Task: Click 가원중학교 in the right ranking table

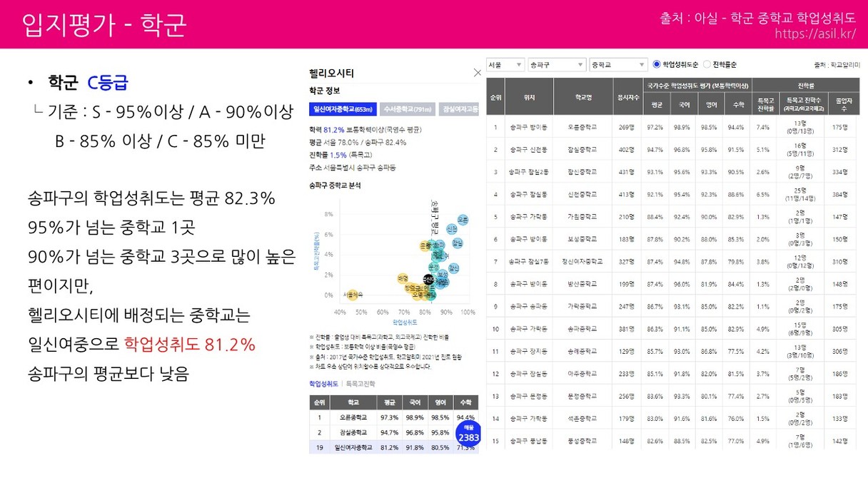Action: 583,217
